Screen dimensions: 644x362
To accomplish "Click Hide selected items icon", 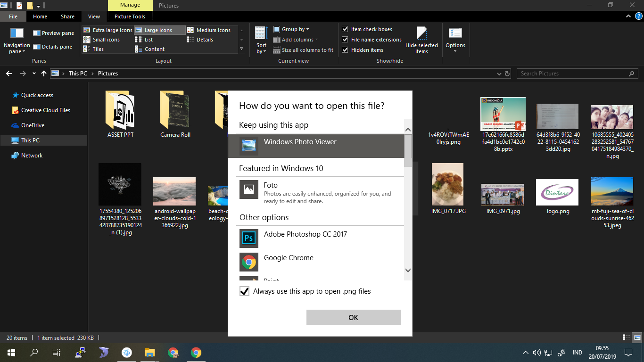I will (421, 33).
